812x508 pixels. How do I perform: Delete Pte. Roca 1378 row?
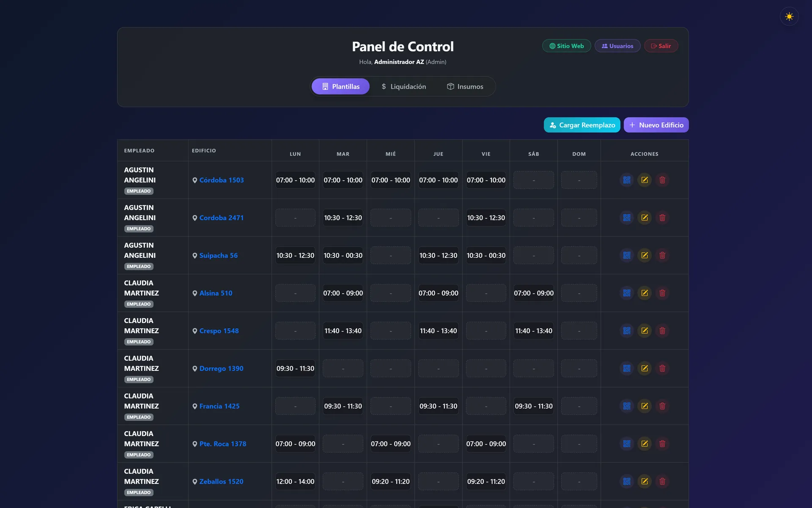tap(662, 444)
